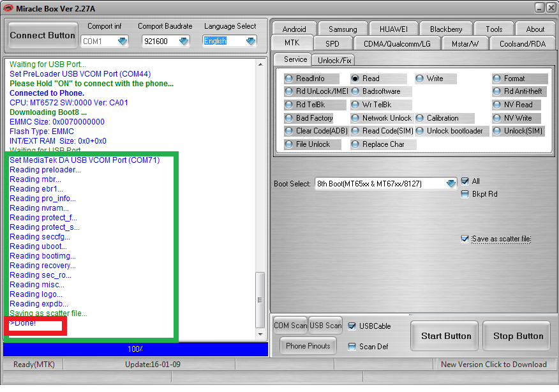Viewport: 559px width, 392px height.
Task: Click the log scrollbar up arrow
Action: click(260, 64)
